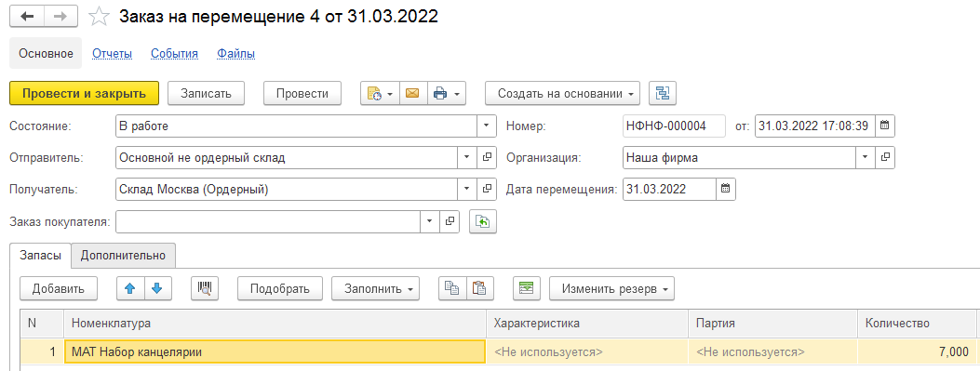Expand the Получатель dropdown arrow
980x371 pixels.
click(467, 190)
